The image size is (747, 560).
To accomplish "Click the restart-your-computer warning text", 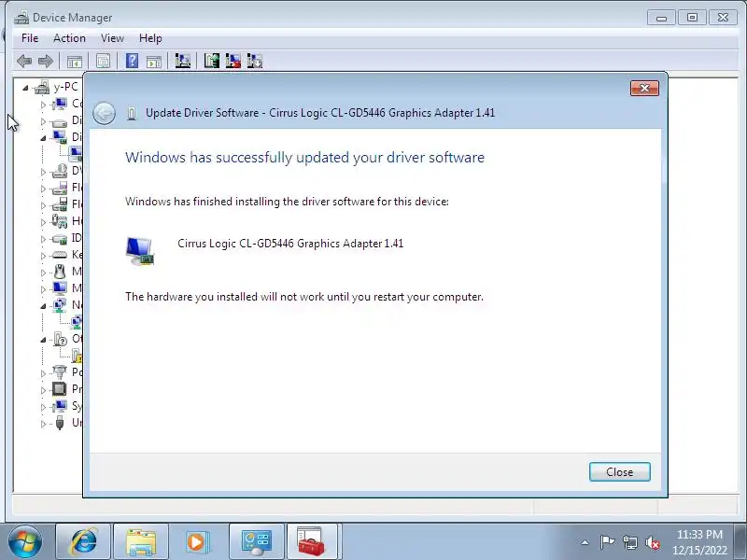I will (304, 297).
